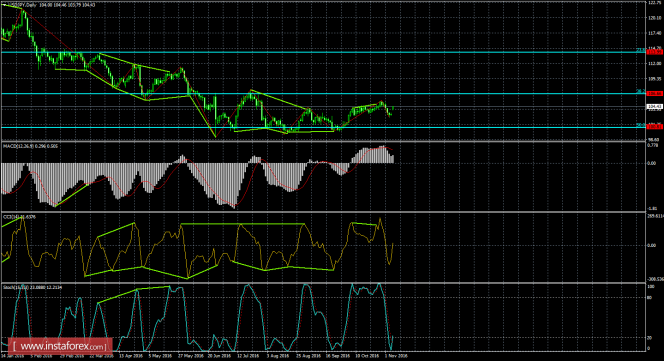
Task: Click the red 50.0 Fibonacci price tag
Action: pos(655,127)
